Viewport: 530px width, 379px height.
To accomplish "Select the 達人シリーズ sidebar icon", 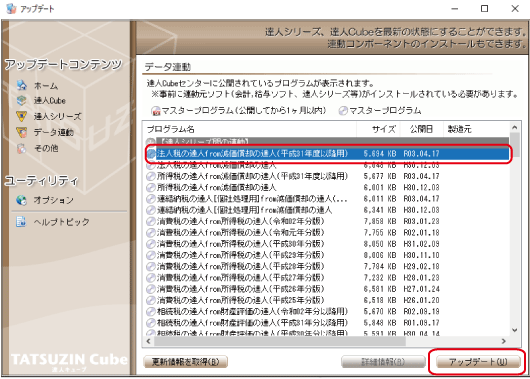I will [22, 116].
